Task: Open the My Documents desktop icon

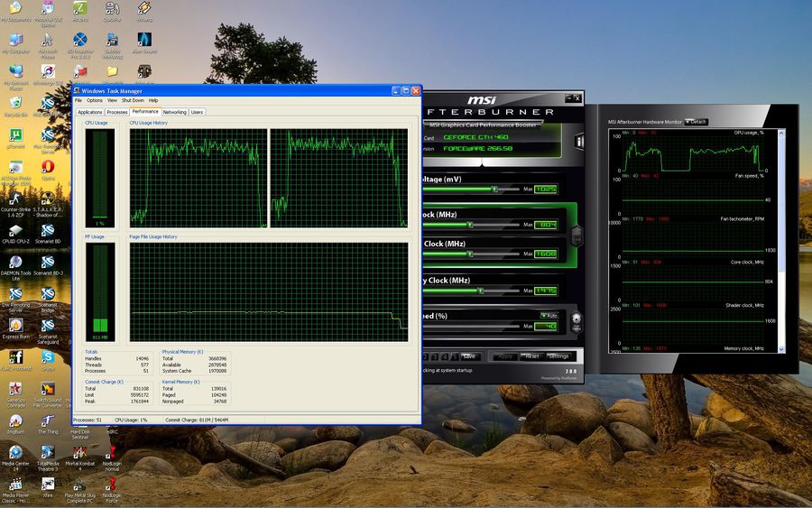Action: (15, 12)
